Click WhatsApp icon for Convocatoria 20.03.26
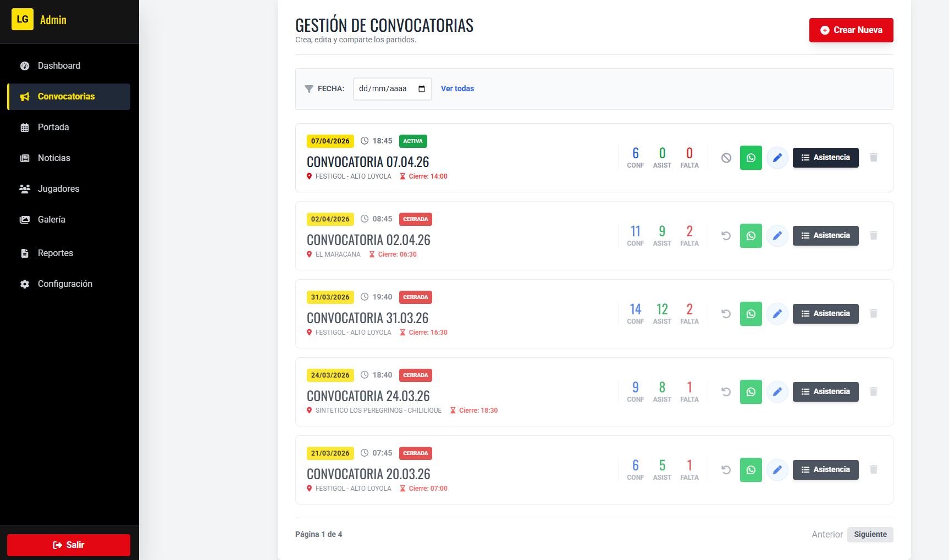Image resolution: width=949 pixels, height=560 pixels. tap(751, 470)
